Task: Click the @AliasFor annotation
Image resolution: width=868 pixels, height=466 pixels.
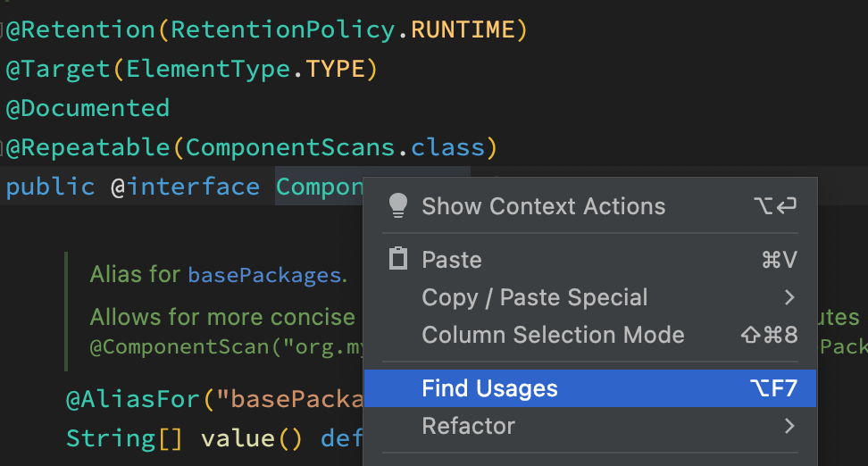Action: coord(133,398)
